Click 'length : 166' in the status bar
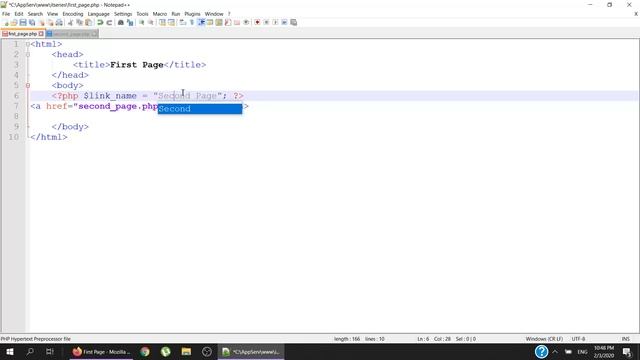640x360 pixels. [347, 339]
